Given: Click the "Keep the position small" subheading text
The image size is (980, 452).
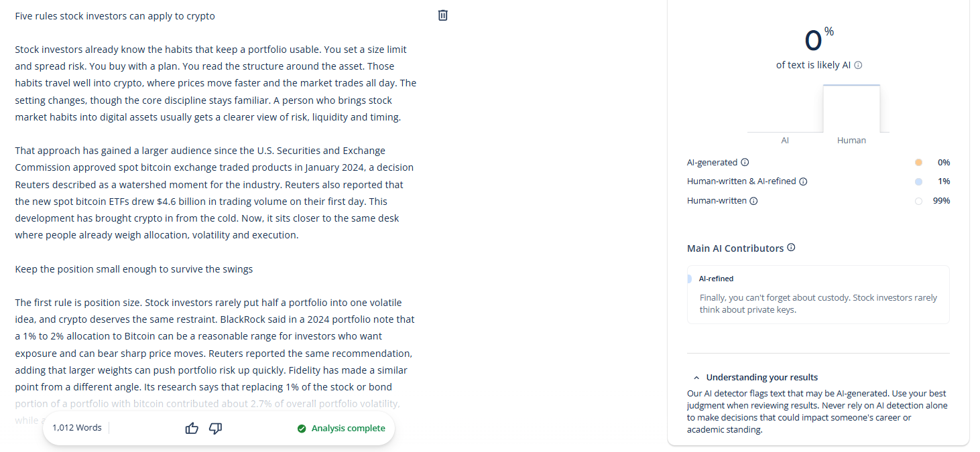Looking at the screenshot, I should point(134,269).
